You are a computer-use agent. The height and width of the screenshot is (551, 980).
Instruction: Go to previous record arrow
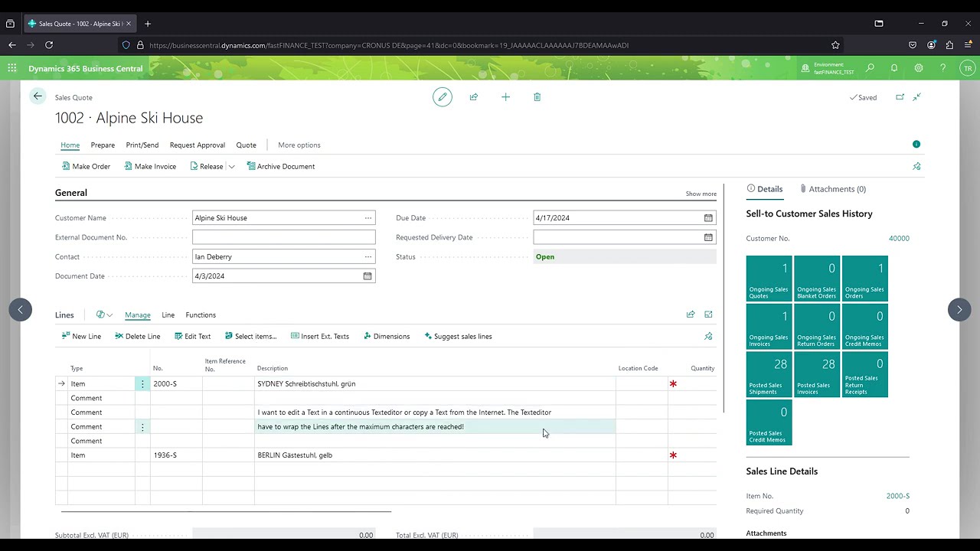21,309
